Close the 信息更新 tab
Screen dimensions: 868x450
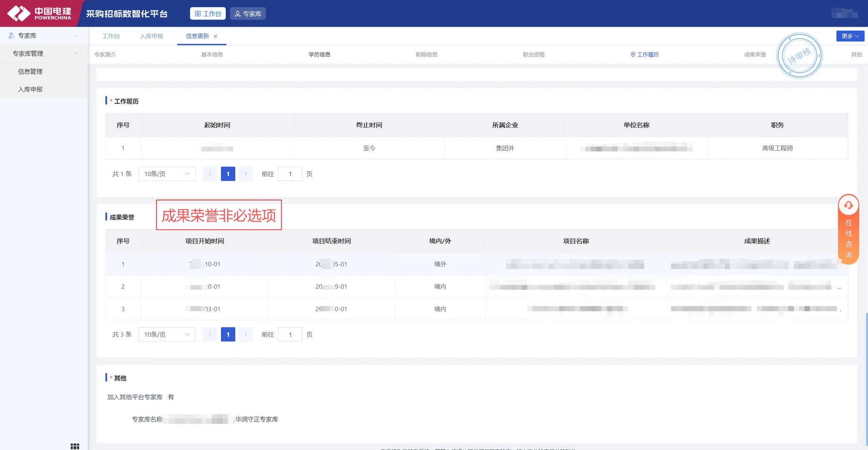216,36
